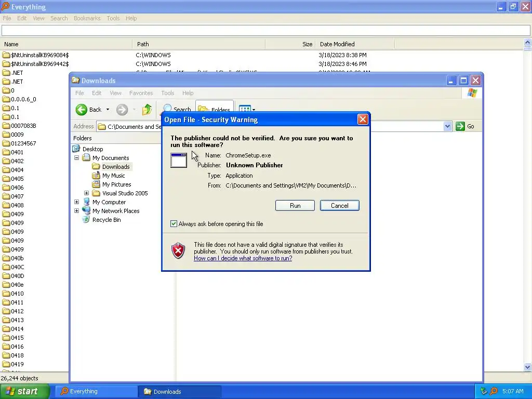Open Tools menu in Downloads window

coord(168,93)
